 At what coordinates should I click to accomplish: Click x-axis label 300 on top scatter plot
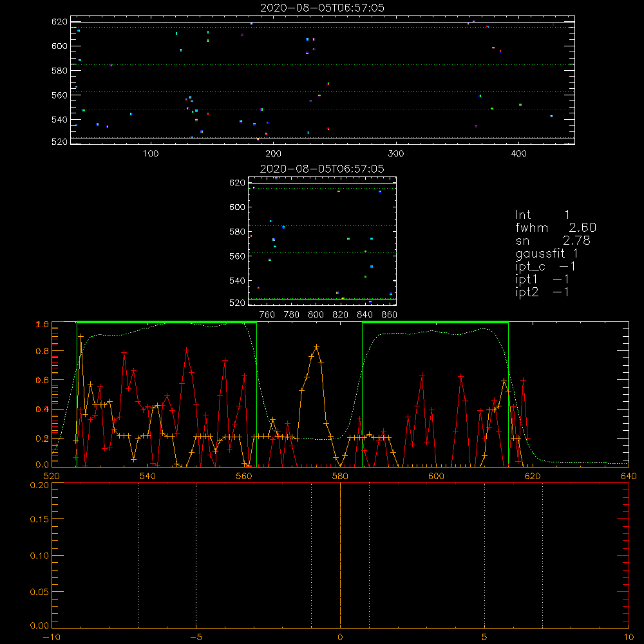pyautogui.click(x=396, y=154)
